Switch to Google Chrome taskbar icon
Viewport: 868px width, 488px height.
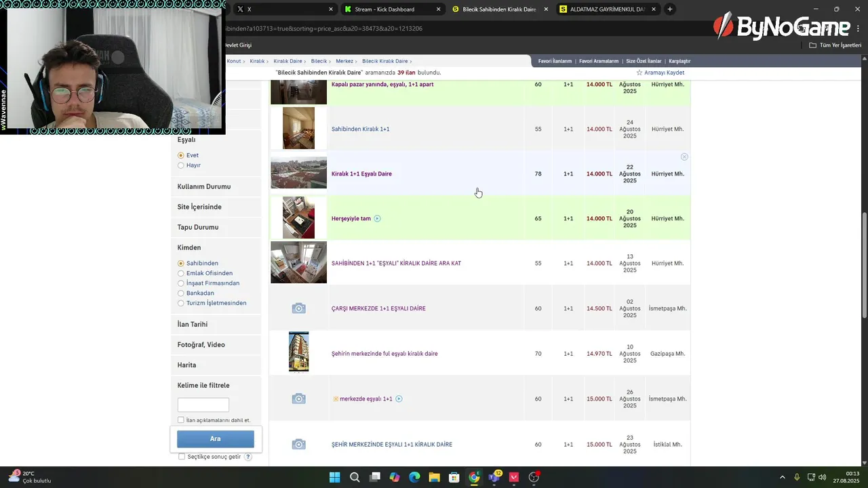pos(474,477)
